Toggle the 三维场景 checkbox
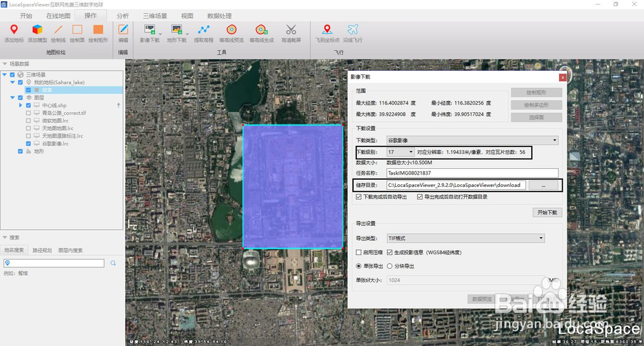Image resolution: width=644 pixels, height=346 pixels. (x=12, y=75)
